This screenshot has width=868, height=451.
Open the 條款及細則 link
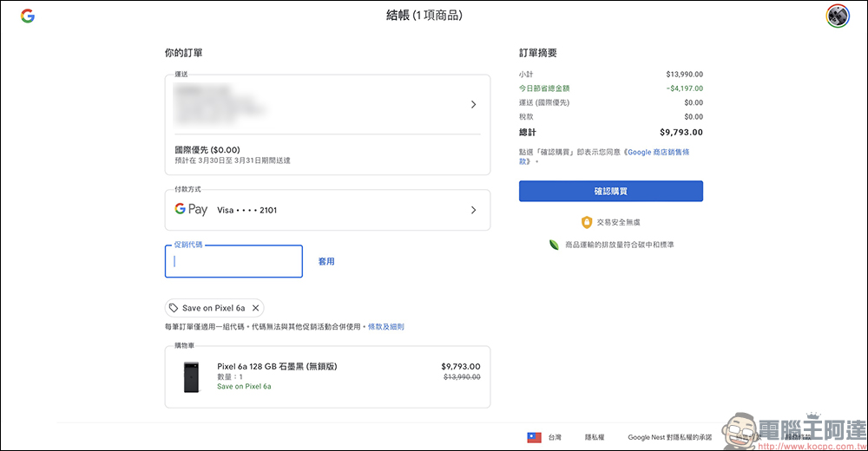pyautogui.click(x=385, y=327)
